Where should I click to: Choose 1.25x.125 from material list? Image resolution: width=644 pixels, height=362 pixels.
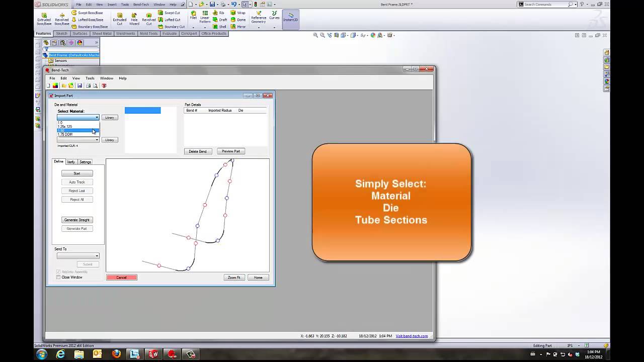click(x=78, y=126)
